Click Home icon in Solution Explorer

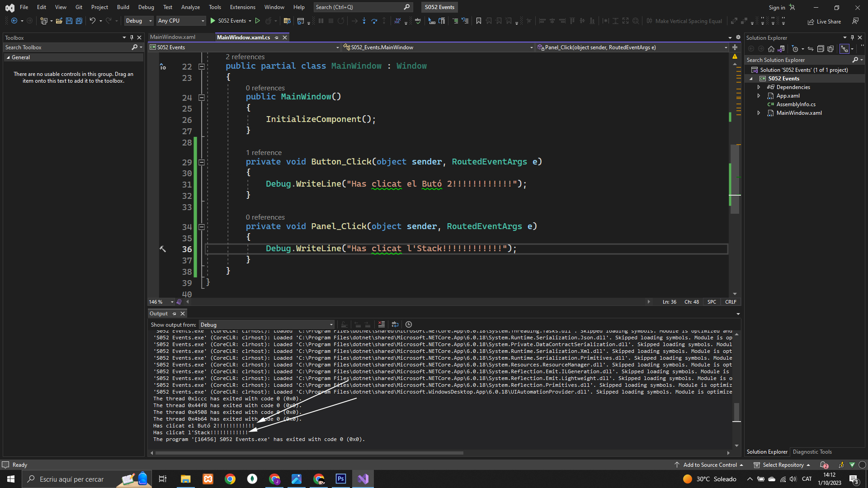[x=771, y=49]
